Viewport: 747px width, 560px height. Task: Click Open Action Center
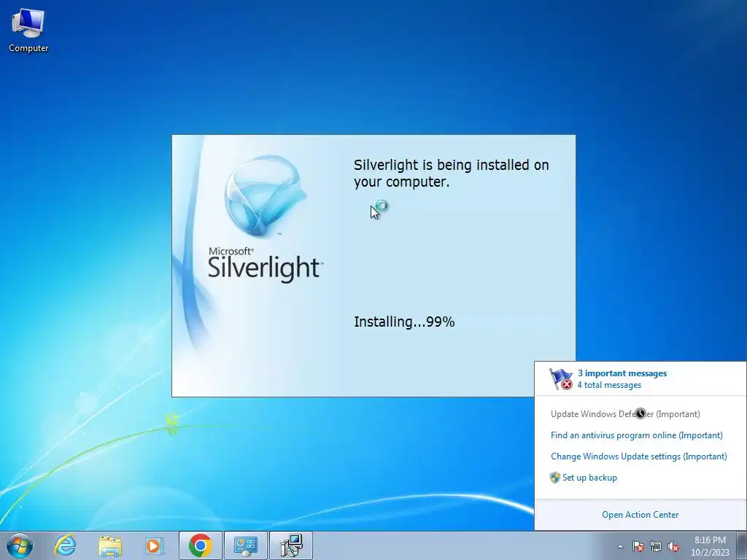[x=640, y=515]
